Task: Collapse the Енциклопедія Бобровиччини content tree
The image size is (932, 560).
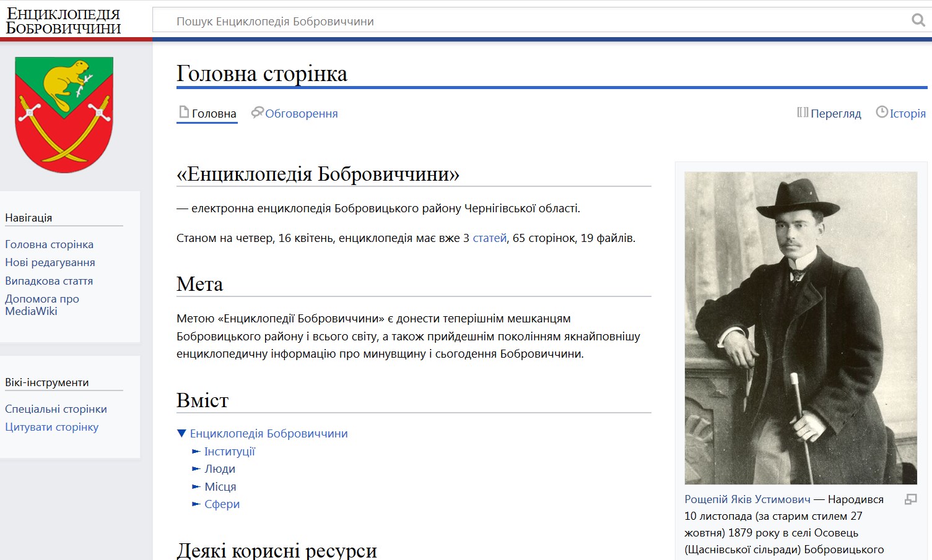Action: coord(180,433)
